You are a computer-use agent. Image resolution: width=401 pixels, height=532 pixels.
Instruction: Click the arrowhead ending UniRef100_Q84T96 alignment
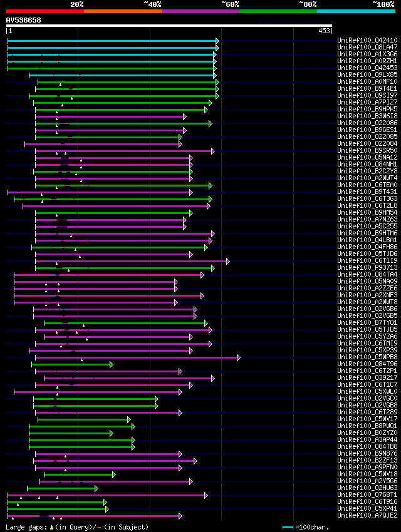pos(112,365)
